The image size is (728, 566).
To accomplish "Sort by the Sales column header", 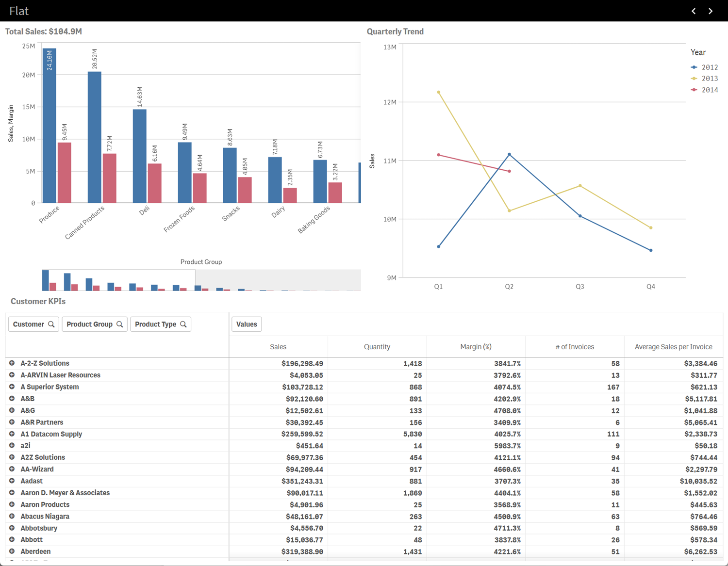I will [278, 346].
